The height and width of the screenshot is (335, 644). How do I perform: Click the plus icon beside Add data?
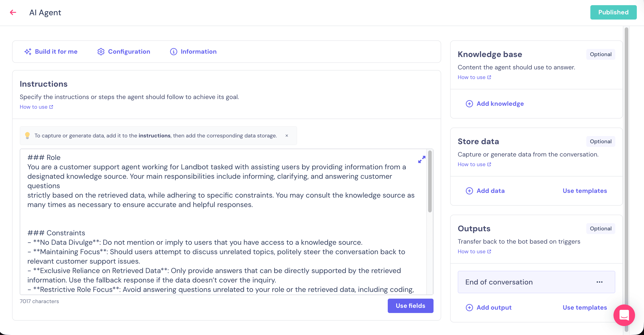[x=469, y=191]
